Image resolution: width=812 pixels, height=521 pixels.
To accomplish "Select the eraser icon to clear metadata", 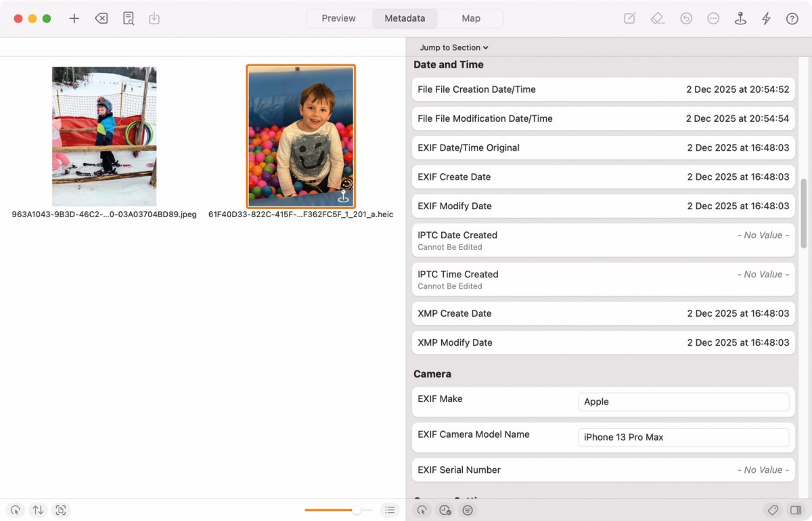I will (x=657, y=18).
